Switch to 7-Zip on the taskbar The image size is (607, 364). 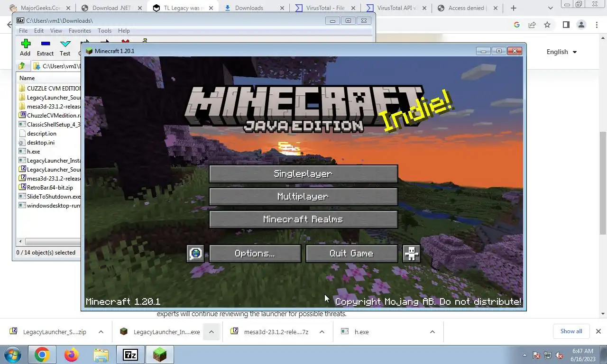click(130, 355)
